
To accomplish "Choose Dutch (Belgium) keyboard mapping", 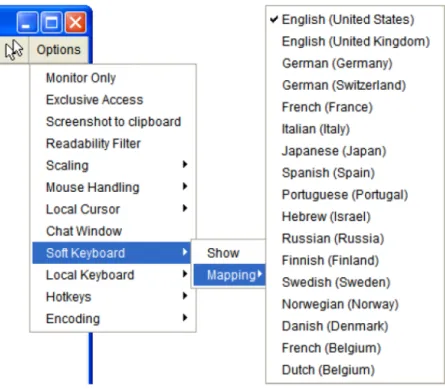I will tap(355, 370).
